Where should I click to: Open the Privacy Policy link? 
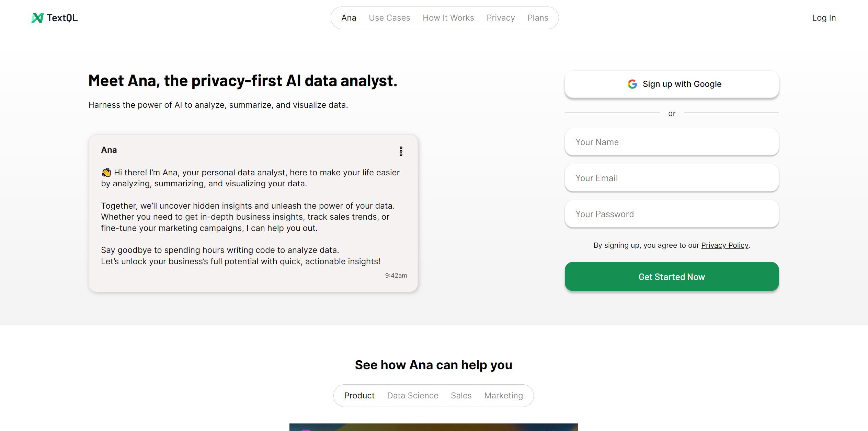pyautogui.click(x=725, y=245)
